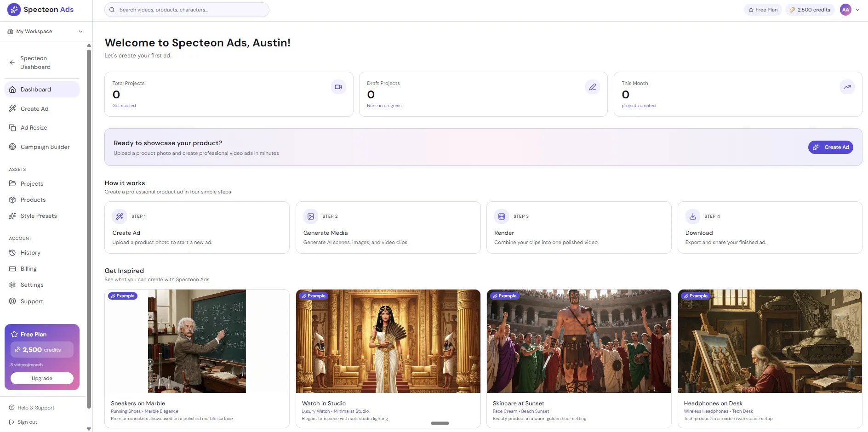Click the lifebuoy icon beside Support
This screenshot has height=432, width=868.
point(12,301)
